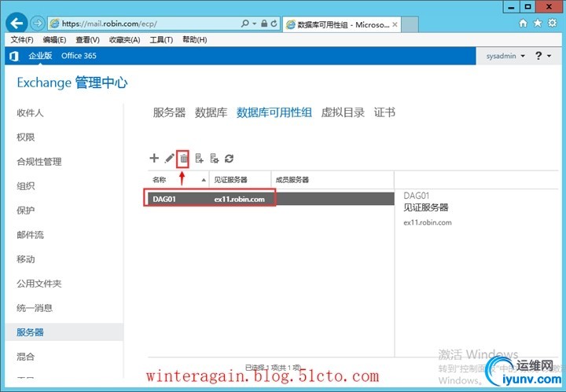Image resolution: width=566 pixels, height=392 pixels.
Task: Click the edit pencil icon
Action: click(x=169, y=158)
